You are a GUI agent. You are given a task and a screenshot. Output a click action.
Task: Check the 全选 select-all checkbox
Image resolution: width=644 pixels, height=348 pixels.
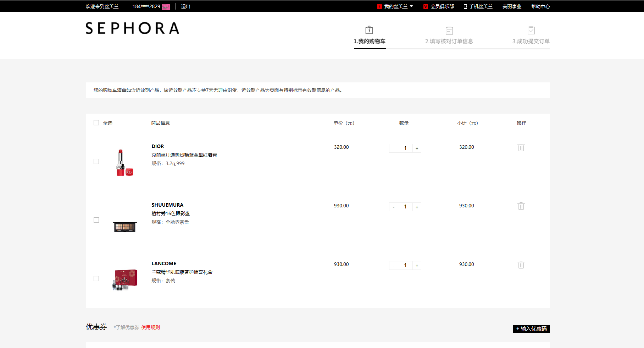click(x=96, y=123)
